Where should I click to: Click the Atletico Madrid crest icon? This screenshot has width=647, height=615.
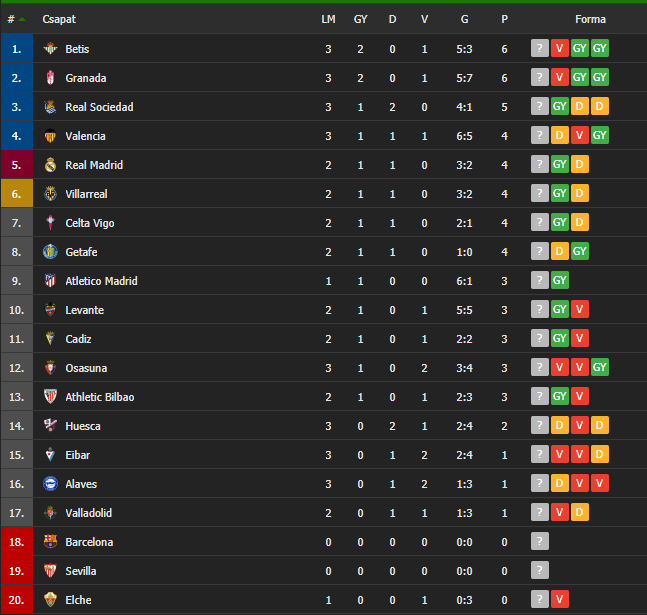pyautogui.click(x=50, y=281)
